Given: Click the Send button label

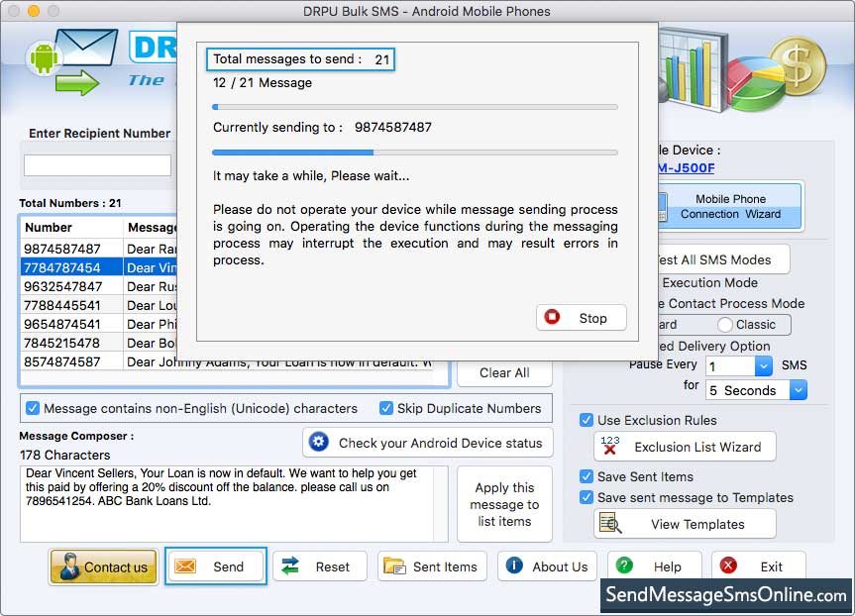Looking at the screenshot, I should [229, 566].
